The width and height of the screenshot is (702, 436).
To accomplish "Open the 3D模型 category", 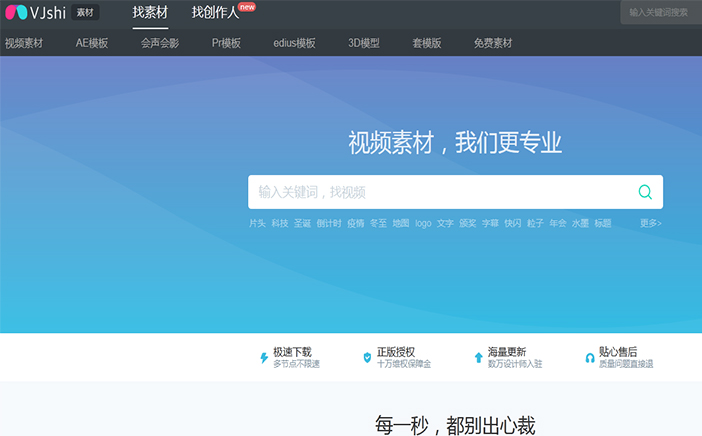I will tap(364, 43).
